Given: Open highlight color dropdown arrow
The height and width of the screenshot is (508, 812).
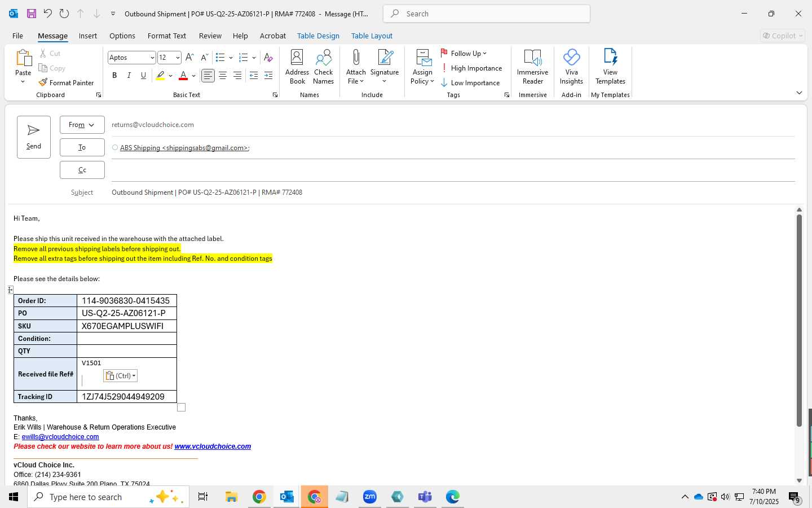Looking at the screenshot, I should coord(170,76).
